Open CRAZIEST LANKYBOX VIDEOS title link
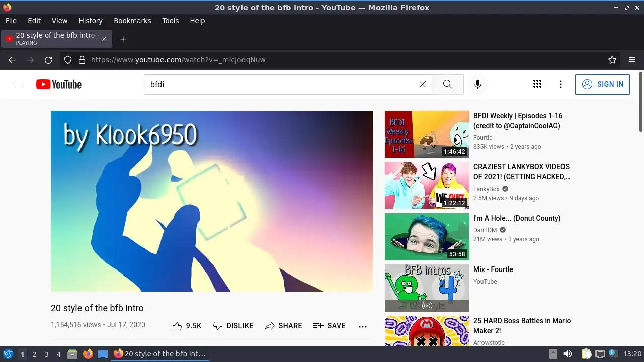 [x=522, y=172]
